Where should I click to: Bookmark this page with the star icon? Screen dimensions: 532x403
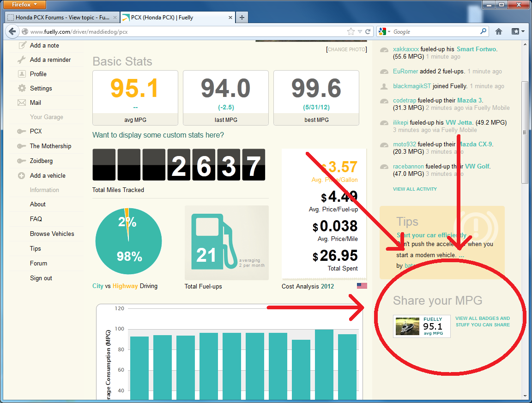(x=351, y=32)
